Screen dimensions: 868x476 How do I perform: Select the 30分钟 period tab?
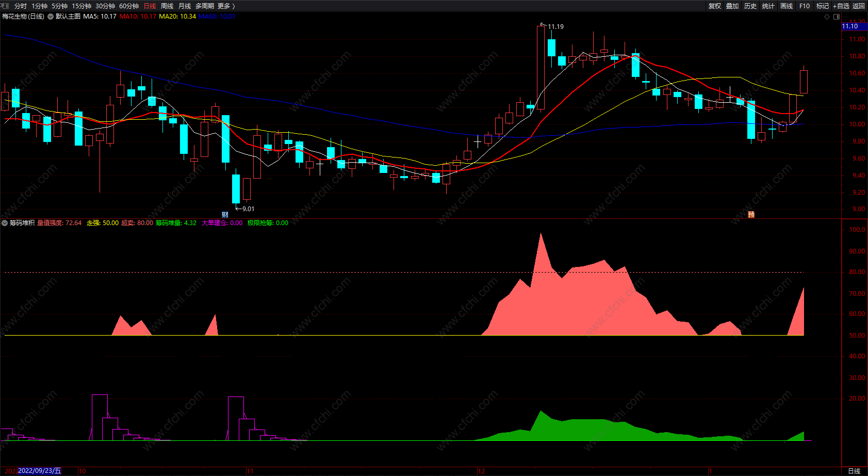click(x=105, y=6)
